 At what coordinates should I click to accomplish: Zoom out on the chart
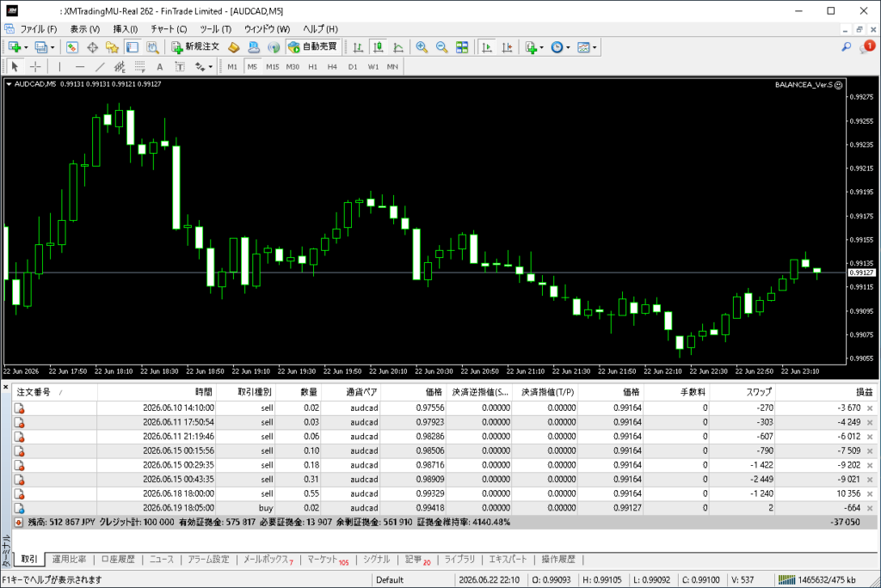[x=441, y=47]
